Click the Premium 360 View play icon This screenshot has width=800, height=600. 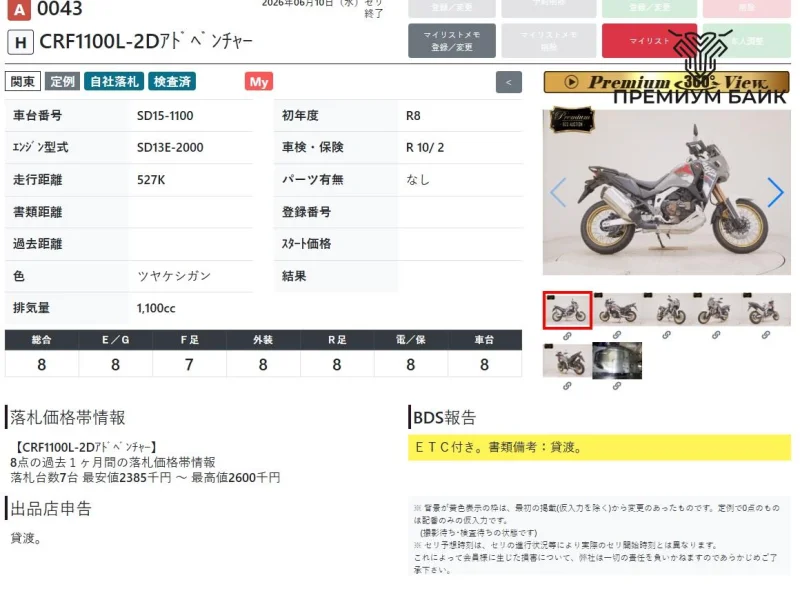[571, 82]
